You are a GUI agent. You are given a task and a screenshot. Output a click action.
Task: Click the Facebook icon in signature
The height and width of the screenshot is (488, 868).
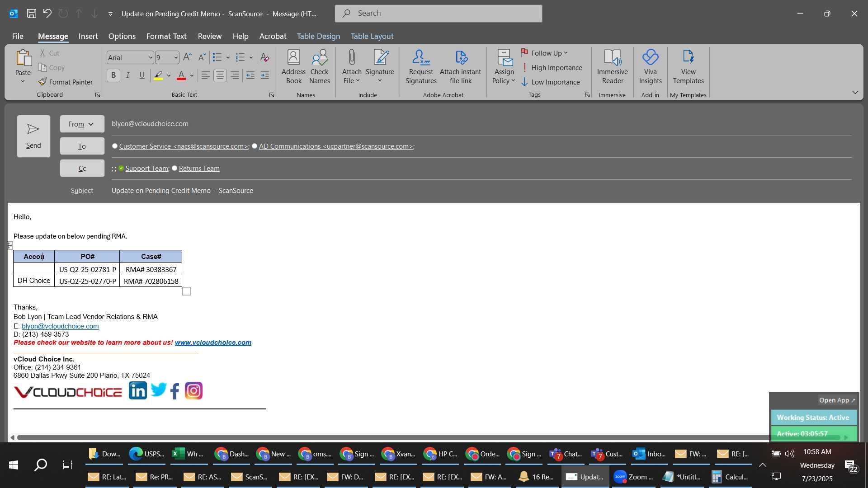tap(175, 391)
